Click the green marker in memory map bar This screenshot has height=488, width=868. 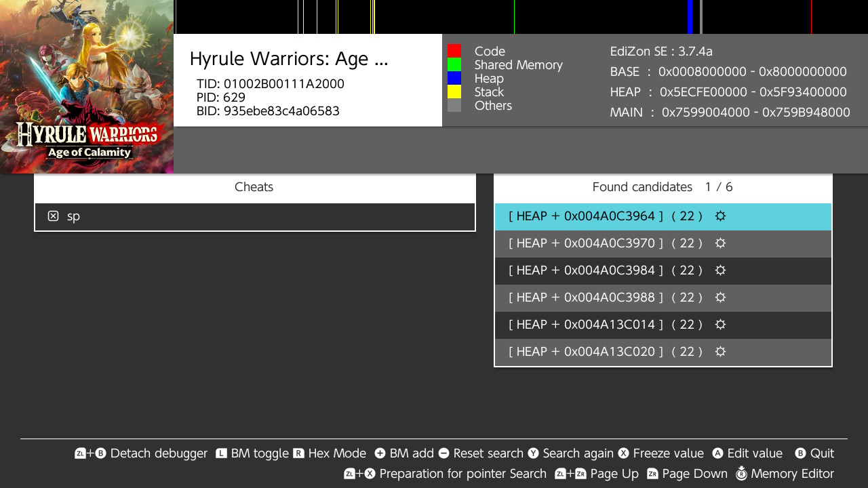[x=514, y=17]
